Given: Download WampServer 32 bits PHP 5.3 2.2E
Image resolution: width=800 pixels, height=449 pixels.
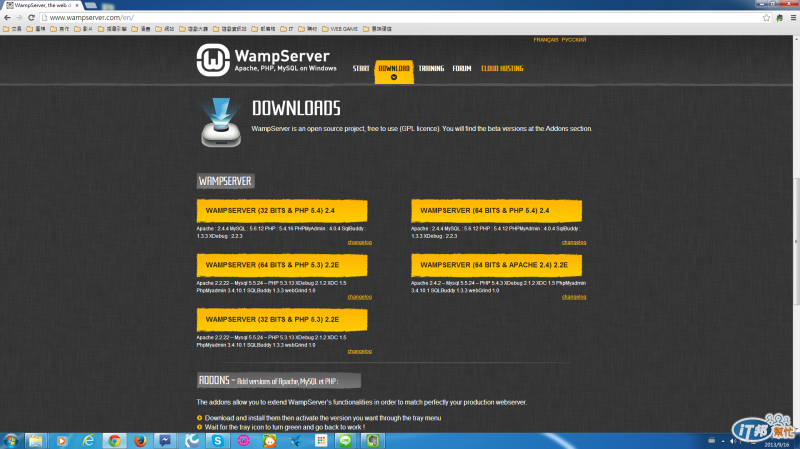Looking at the screenshot, I should pyautogui.click(x=282, y=319).
